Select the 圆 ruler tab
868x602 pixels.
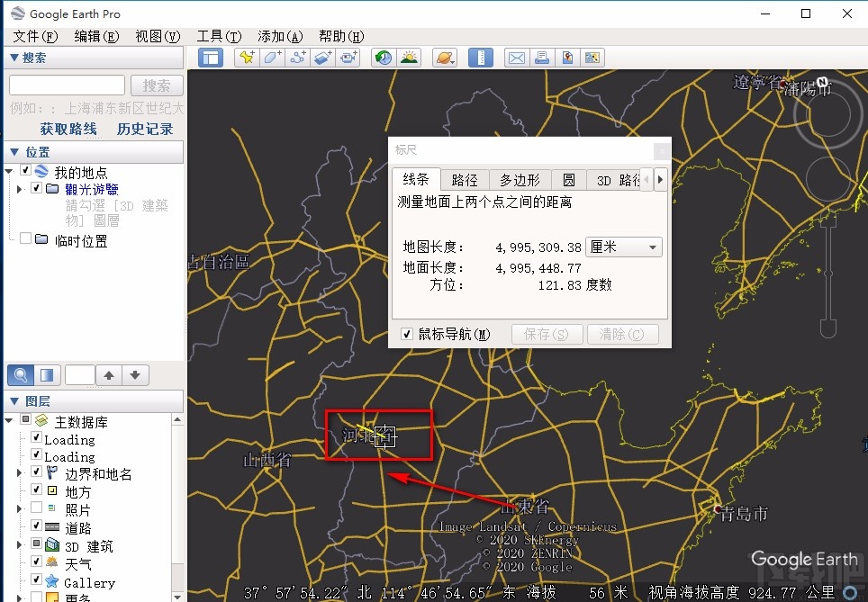click(x=568, y=180)
